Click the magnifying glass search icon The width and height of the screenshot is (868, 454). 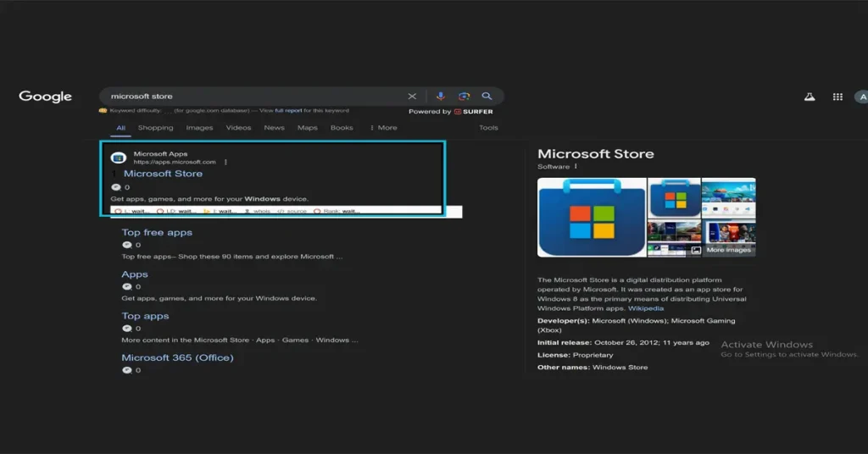487,97
